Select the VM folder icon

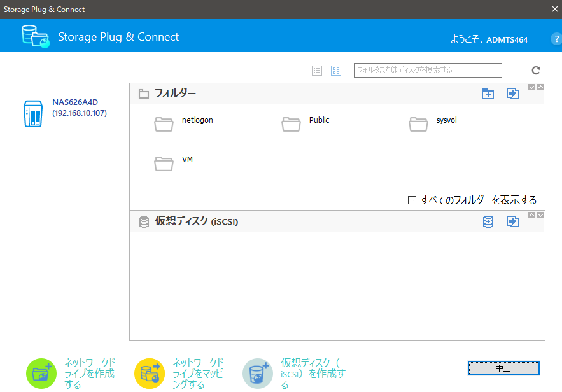[164, 164]
